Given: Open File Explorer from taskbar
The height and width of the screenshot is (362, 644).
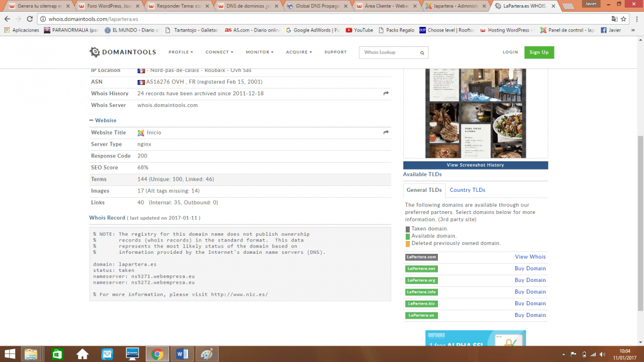Looking at the screenshot, I should tap(31, 354).
